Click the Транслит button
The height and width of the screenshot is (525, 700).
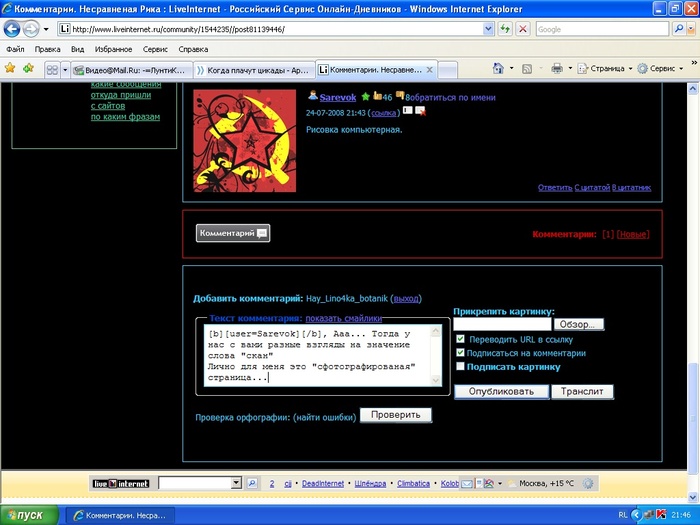coord(582,392)
